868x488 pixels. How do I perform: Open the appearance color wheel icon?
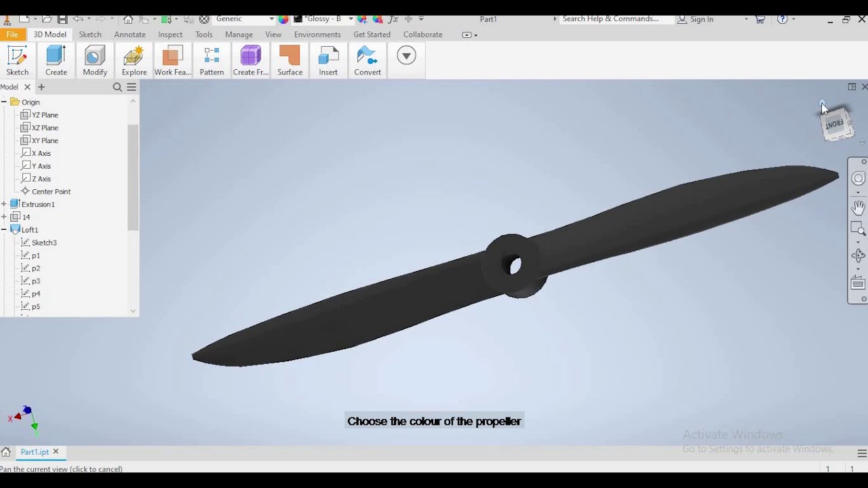click(x=283, y=19)
